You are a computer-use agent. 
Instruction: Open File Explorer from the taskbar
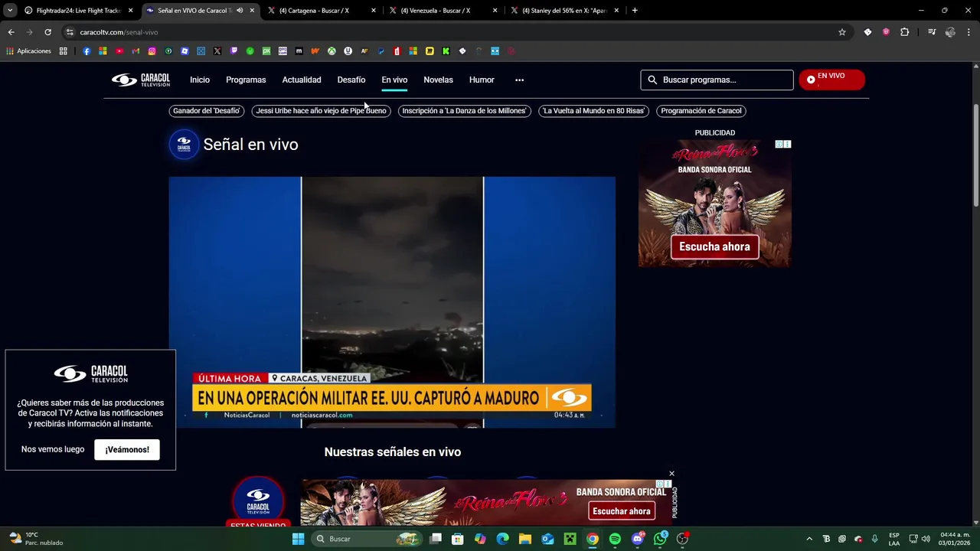[x=525, y=539]
